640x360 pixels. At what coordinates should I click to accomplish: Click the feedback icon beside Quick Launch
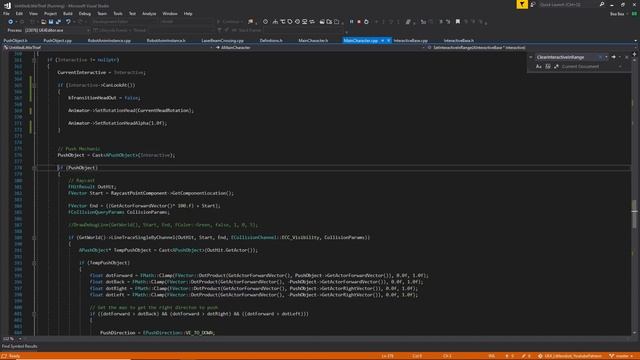[x=533, y=4]
